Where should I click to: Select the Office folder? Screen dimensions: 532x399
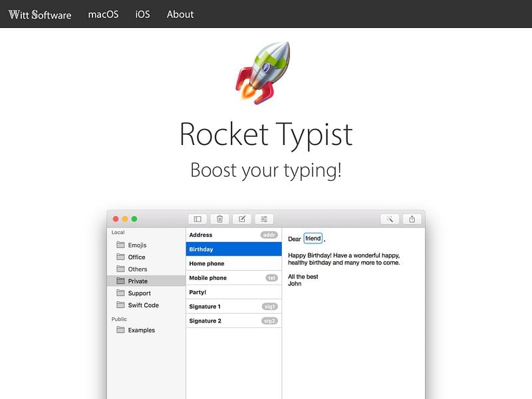click(146, 257)
